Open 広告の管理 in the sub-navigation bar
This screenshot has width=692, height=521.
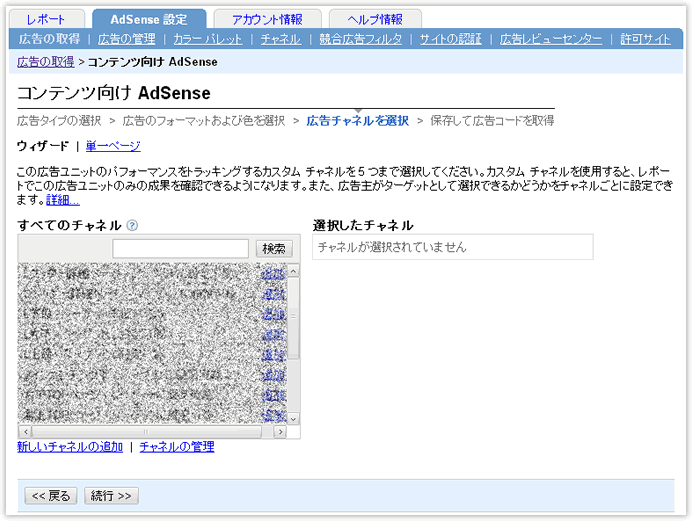pyautogui.click(x=126, y=39)
